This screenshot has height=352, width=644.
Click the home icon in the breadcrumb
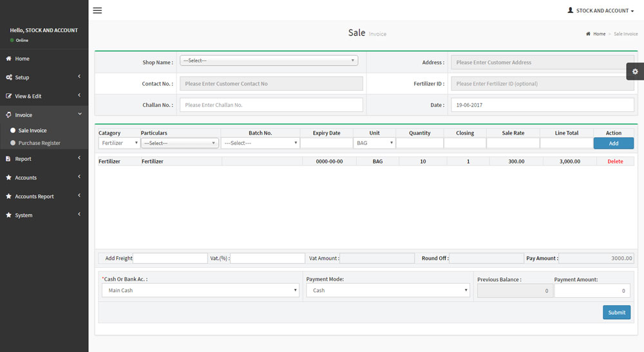point(588,33)
